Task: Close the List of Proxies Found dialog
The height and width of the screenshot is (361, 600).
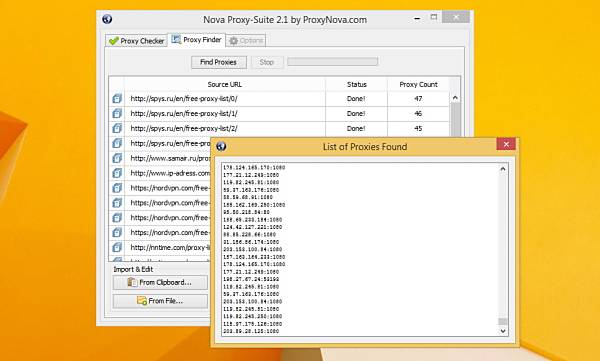Action: [506, 144]
